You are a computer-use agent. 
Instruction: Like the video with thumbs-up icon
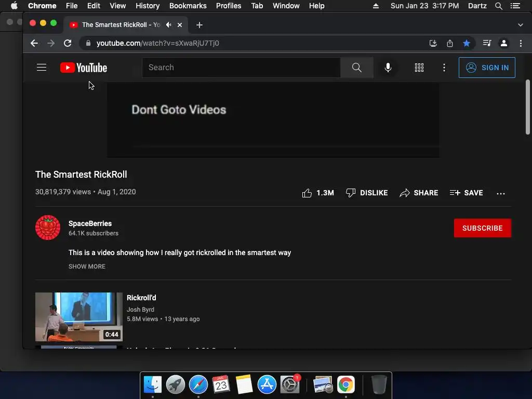click(x=307, y=193)
